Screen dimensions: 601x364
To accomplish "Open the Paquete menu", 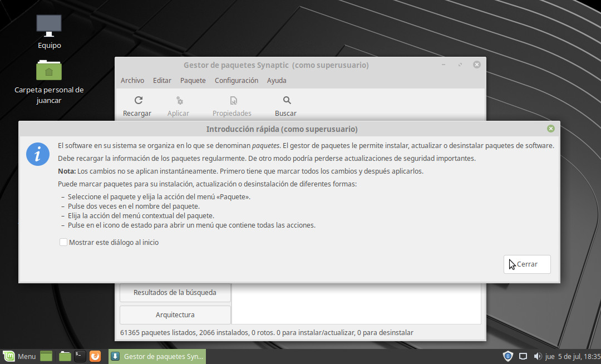I will 193,81.
